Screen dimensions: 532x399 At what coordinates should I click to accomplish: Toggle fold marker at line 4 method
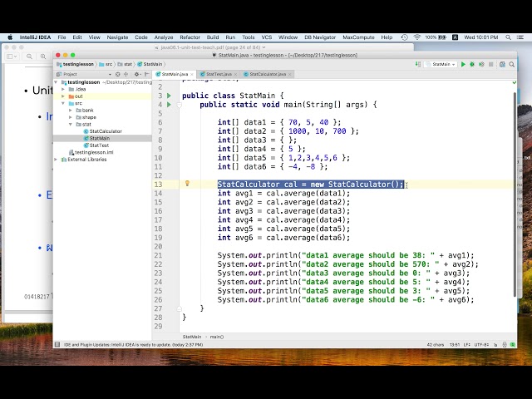(180, 105)
